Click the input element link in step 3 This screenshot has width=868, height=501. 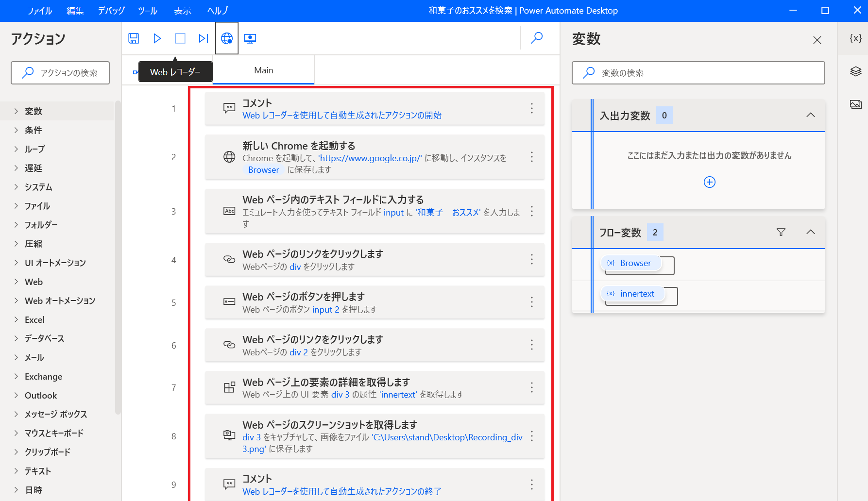pyautogui.click(x=393, y=213)
